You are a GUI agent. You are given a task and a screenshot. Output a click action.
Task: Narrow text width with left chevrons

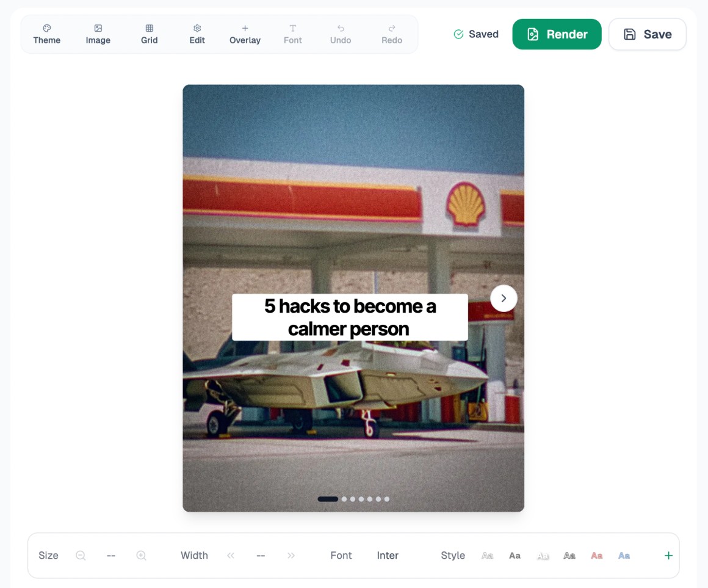[231, 556]
